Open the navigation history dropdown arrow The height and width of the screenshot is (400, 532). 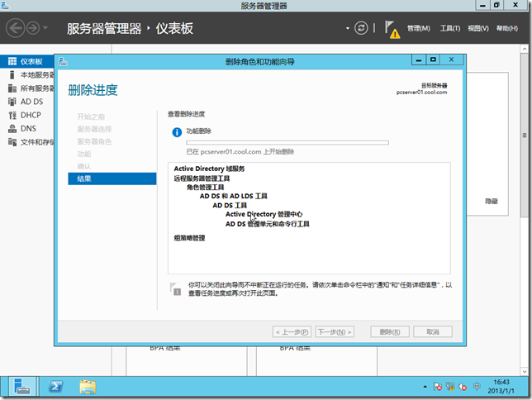tap(45, 28)
